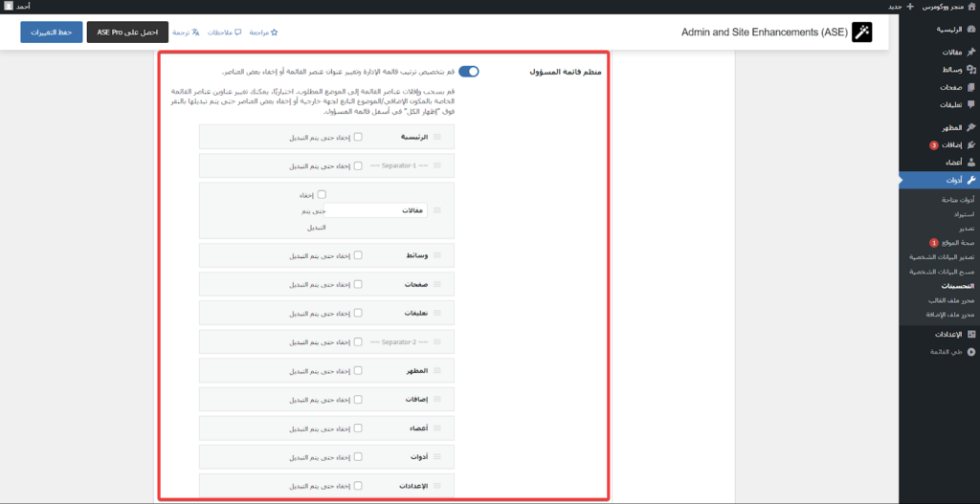Click the drag handle of the وسائط row
The height and width of the screenshot is (504, 980).
(x=437, y=254)
